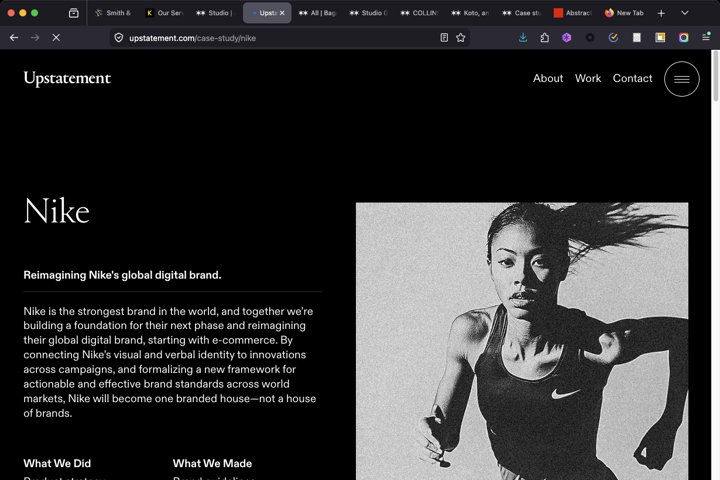Bookmark this page with the star
The height and width of the screenshot is (480, 720).
(x=461, y=38)
